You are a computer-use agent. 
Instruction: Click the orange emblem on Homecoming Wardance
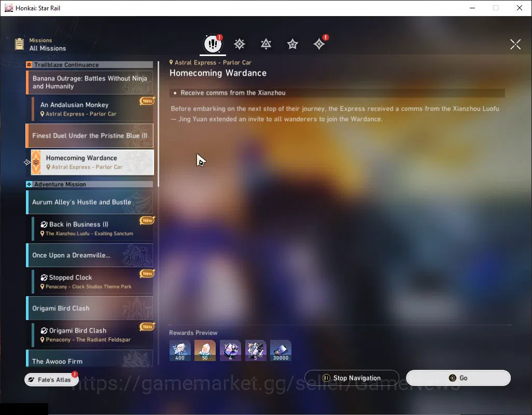coord(36,162)
